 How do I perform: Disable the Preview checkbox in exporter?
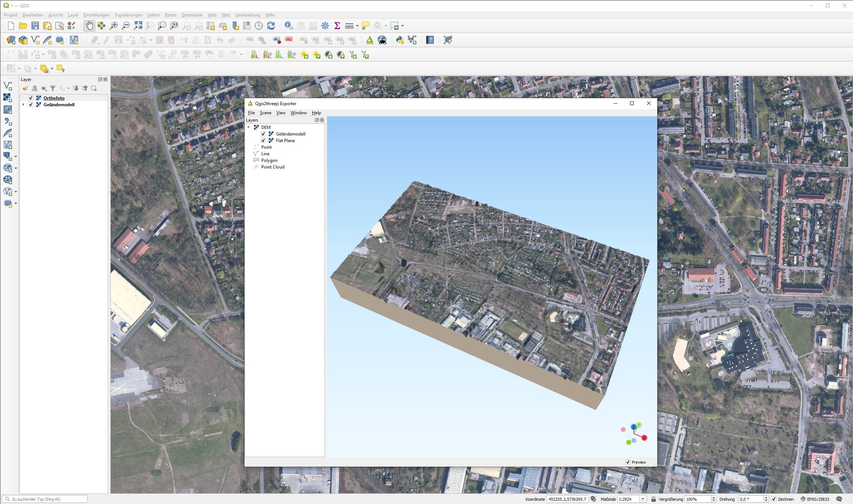(628, 462)
